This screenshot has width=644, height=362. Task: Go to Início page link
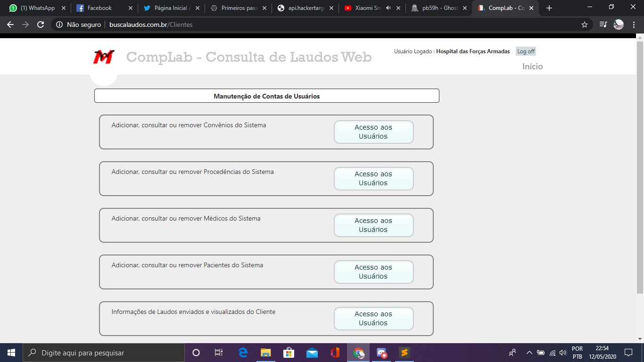coord(533,66)
